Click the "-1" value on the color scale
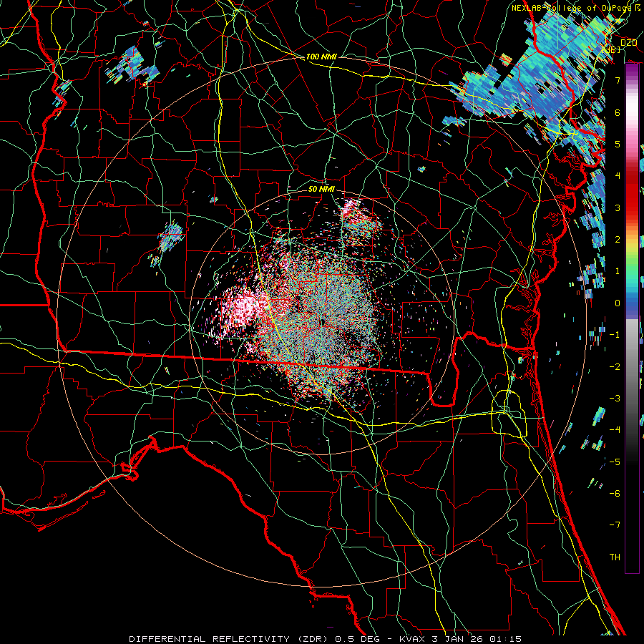Viewport: 644px width, 644px height. (x=615, y=335)
